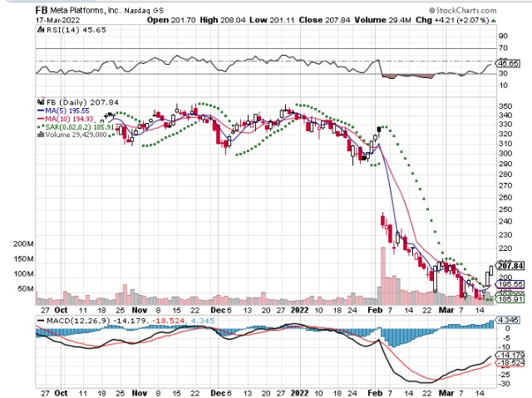Click the Nov label on the price panel's date axis
The height and width of the screenshot is (398, 532).
coord(139,310)
